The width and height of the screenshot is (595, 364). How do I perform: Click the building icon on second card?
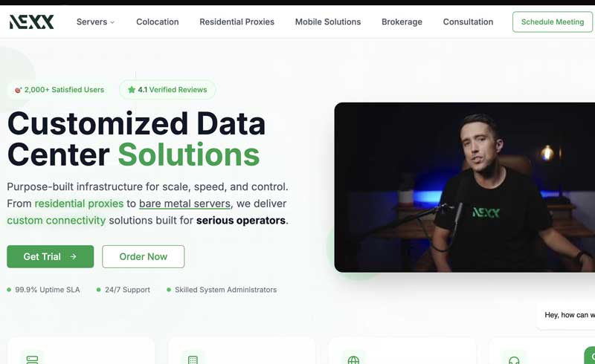pos(193,360)
